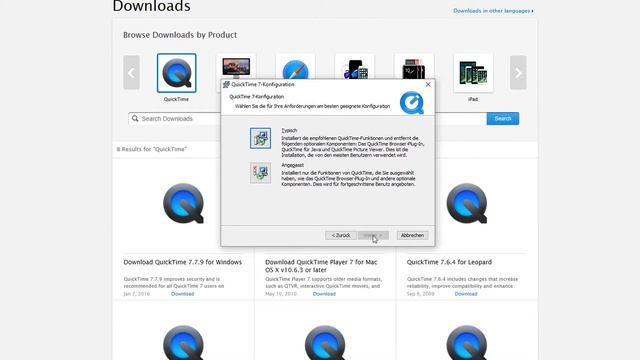Click the QuickTime logo in dialog header
This screenshot has width=640, height=360.
(x=412, y=102)
